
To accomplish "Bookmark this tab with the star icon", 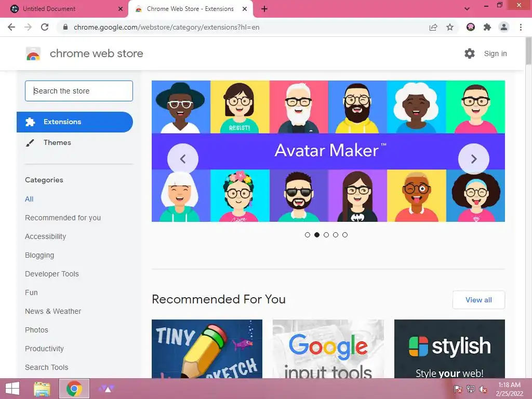I will tap(450, 27).
